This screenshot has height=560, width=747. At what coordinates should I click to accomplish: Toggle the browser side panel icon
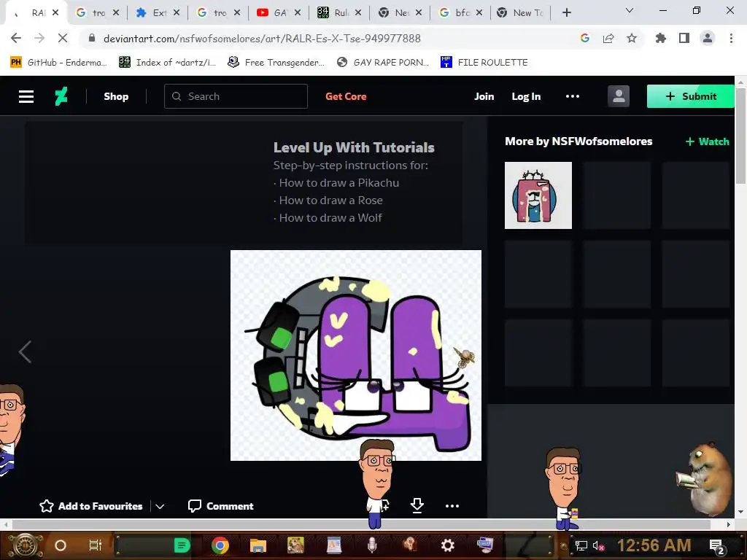684,38
